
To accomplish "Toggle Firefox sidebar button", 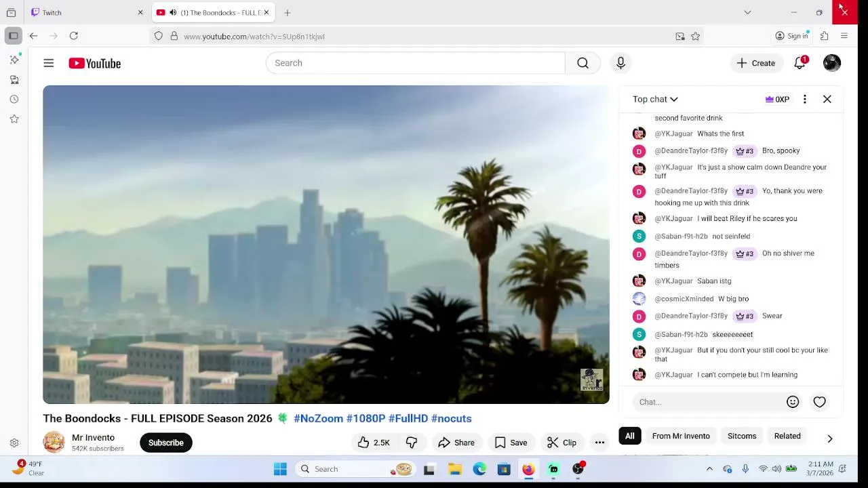I will tap(14, 36).
